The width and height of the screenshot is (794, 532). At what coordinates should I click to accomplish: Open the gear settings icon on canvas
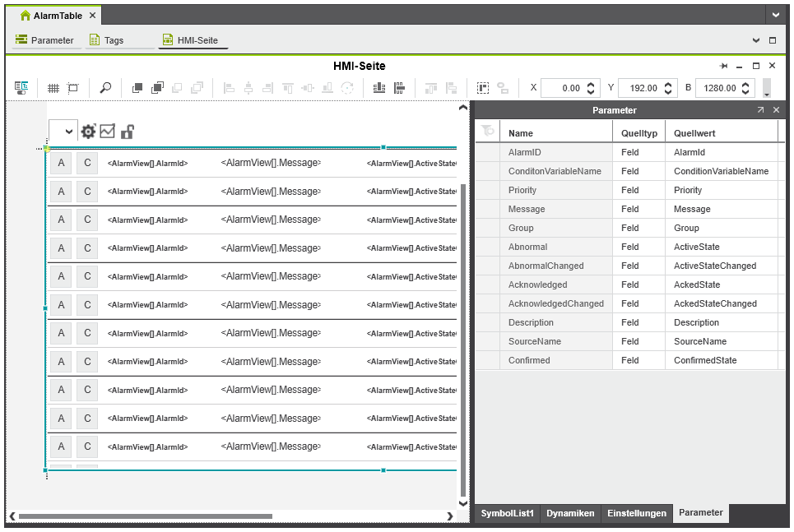pos(88,132)
